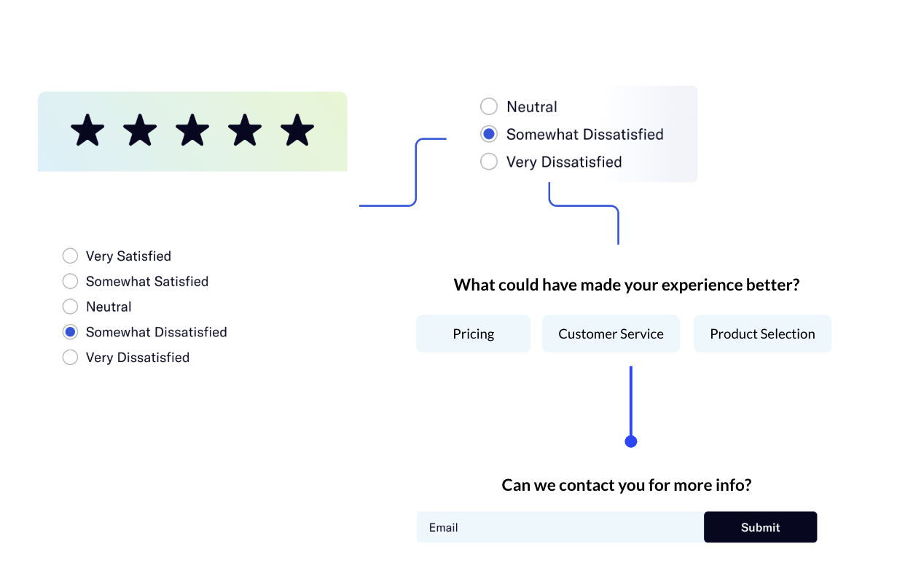The width and height of the screenshot is (924, 584).
Task: Click the first star in the rating
Action: point(87,131)
